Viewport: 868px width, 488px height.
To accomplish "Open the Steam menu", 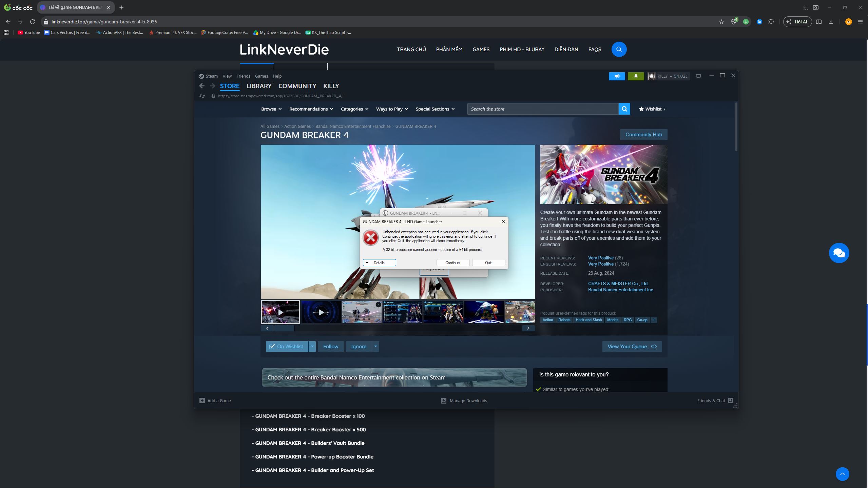I will 211,76.
